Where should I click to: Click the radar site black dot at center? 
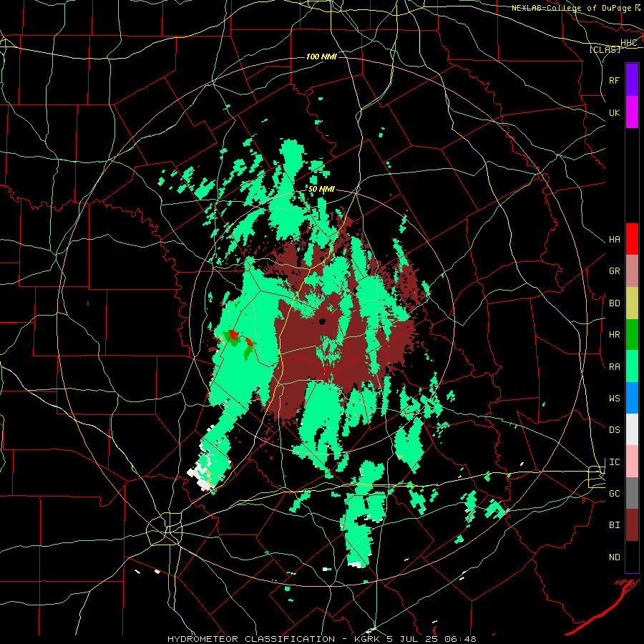point(323,321)
